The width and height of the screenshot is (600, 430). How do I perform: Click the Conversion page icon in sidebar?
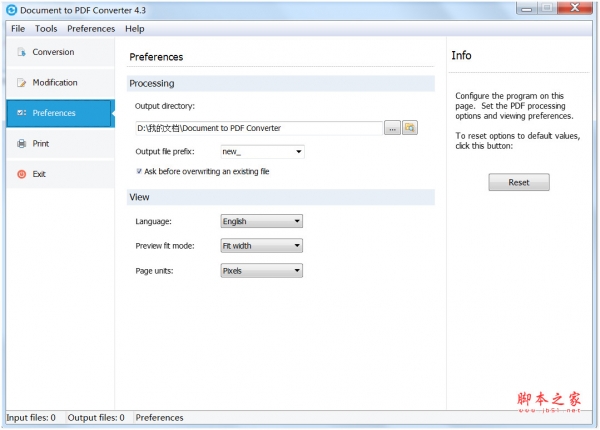click(22, 52)
